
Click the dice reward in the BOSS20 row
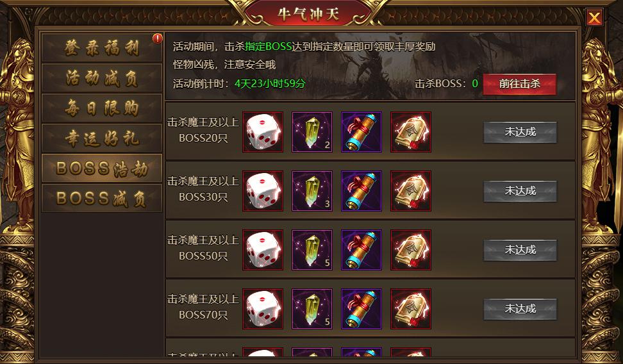(263, 132)
